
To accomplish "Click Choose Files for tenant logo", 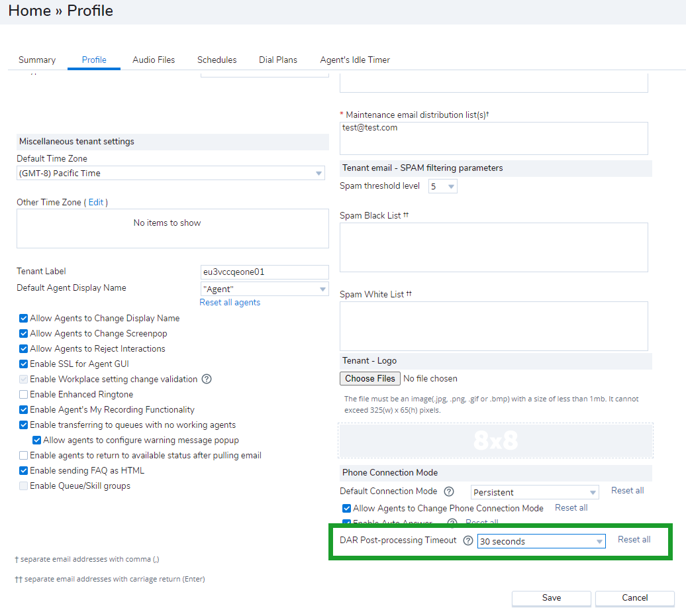I will click(x=369, y=378).
